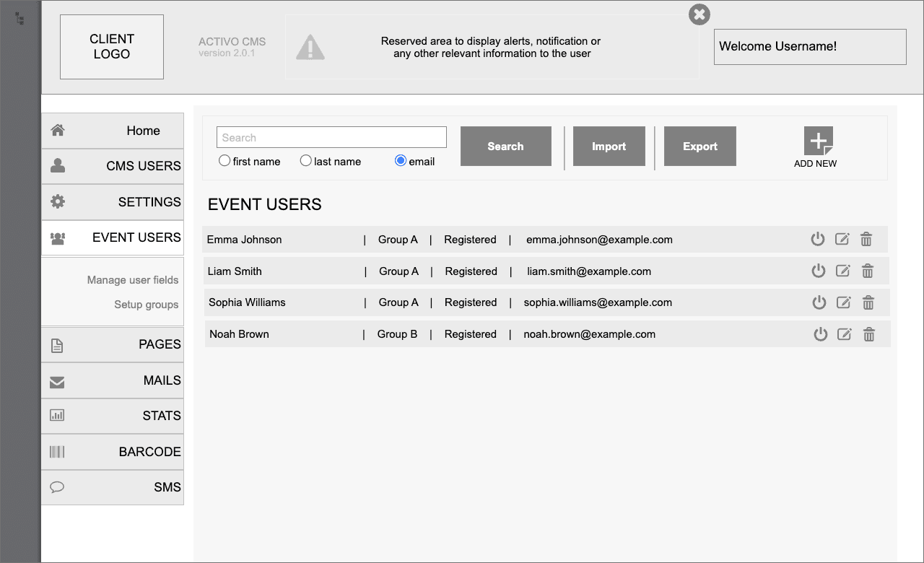Go to the SMS menu item
924x563 pixels.
click(113, 487)
